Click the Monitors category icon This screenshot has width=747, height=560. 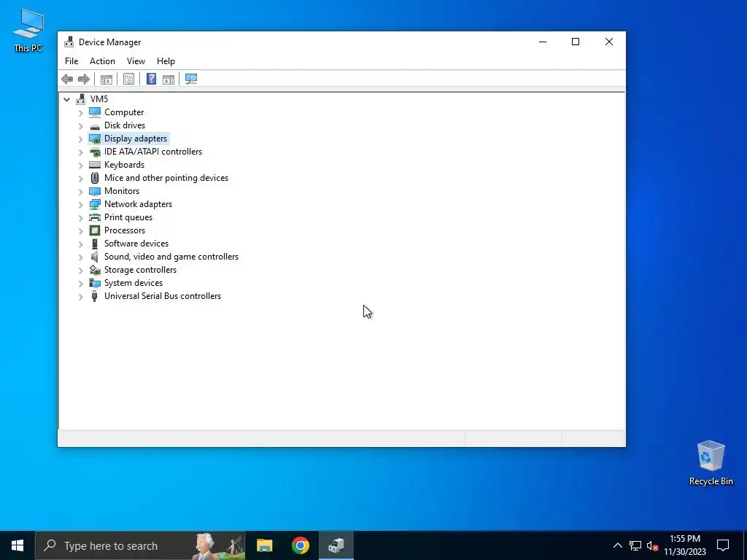[95, 191]
